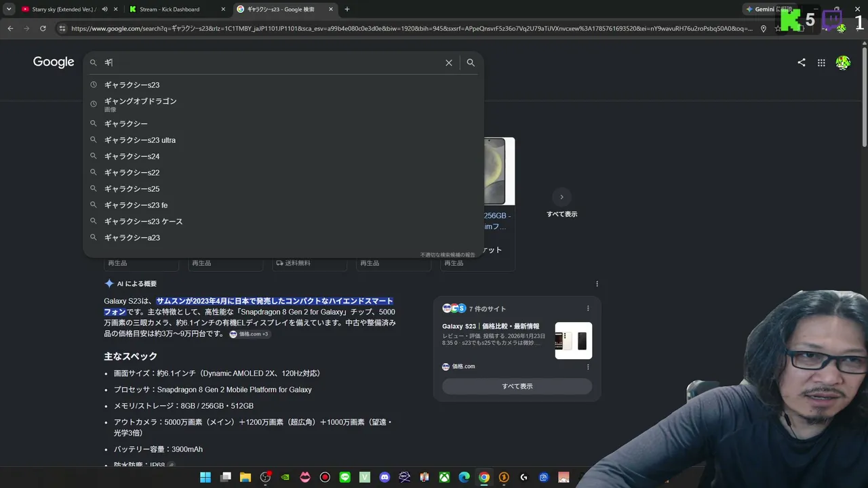The height and width of the screenshot is (488, 868).
Task: Open the Gemini button in the tab strip
Action: click(x=770, y=9)
